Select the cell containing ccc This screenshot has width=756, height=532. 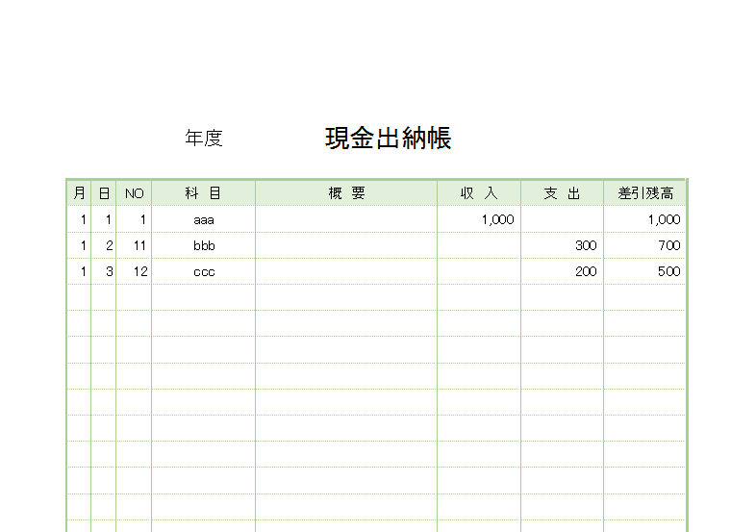click(203, 271)
